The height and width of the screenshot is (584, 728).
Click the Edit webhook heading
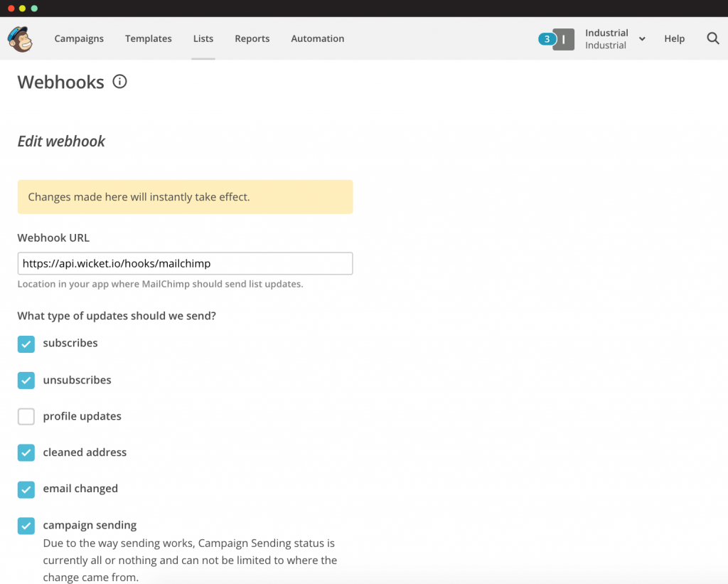[61, 142]
